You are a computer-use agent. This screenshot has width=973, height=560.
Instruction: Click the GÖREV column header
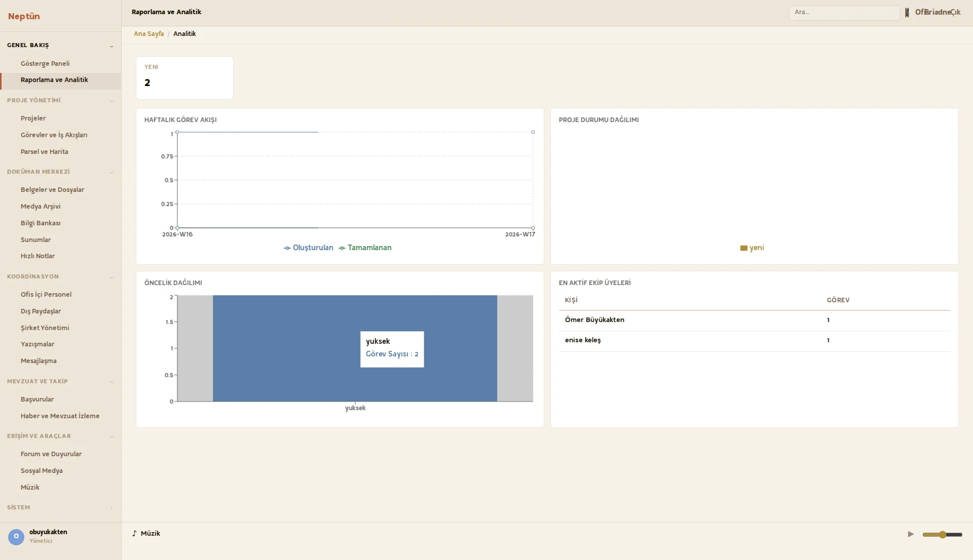pyautogui.click(x=838, y=300)
